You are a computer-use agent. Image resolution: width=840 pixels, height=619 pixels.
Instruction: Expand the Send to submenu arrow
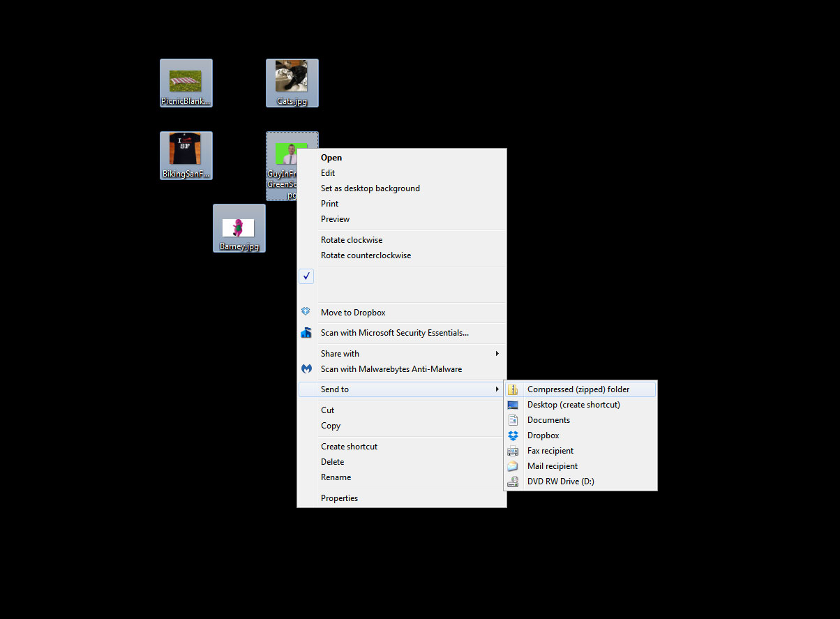[497, 389]
